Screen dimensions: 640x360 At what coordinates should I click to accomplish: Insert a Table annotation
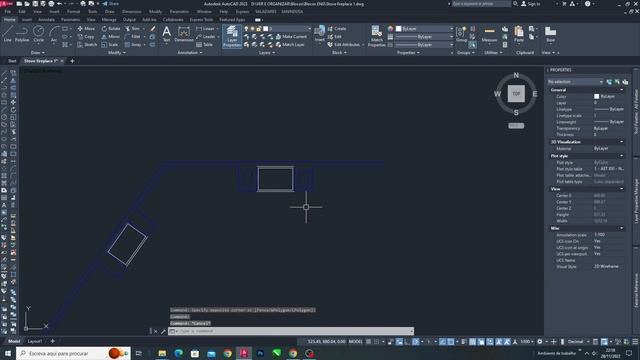click(x=204, y=44)
